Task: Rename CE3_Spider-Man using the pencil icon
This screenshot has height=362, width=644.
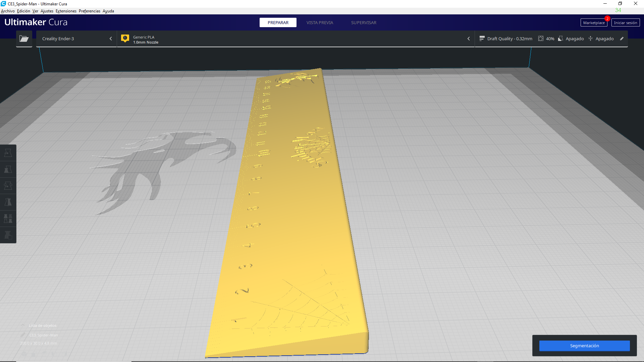Action: [x=23, y=335]
